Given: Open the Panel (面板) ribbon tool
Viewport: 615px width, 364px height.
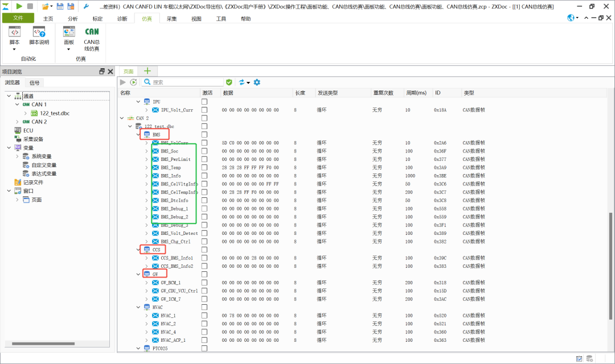Looking at the screenshot, I should (x=69, y=39).
